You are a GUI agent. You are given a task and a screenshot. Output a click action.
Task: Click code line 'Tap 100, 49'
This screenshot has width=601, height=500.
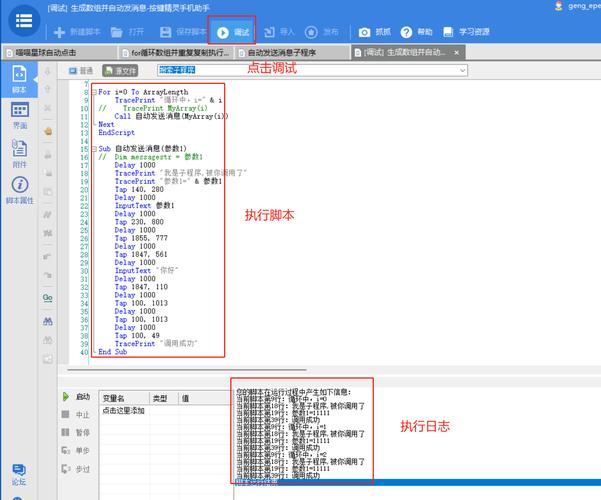click(x=137, y=336)
